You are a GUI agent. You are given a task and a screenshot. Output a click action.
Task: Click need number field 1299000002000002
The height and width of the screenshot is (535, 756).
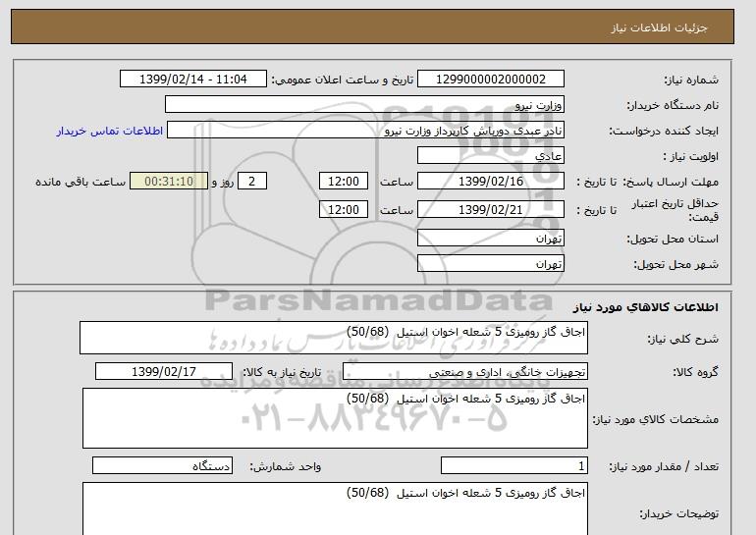pos(490,80)
